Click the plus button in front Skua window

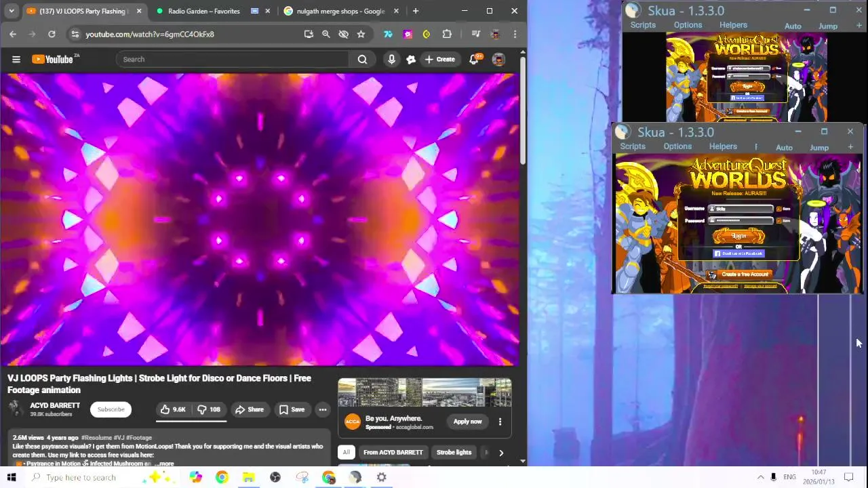coord(850,147)
